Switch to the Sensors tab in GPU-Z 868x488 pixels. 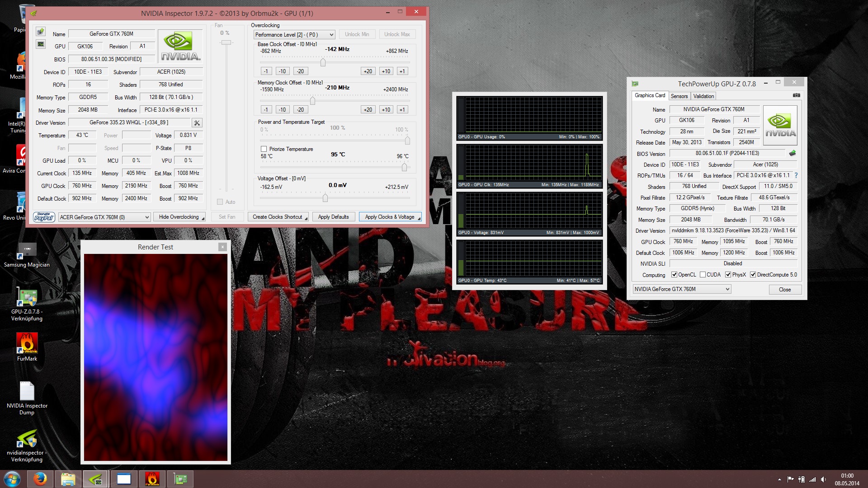[x=679, y=96]
